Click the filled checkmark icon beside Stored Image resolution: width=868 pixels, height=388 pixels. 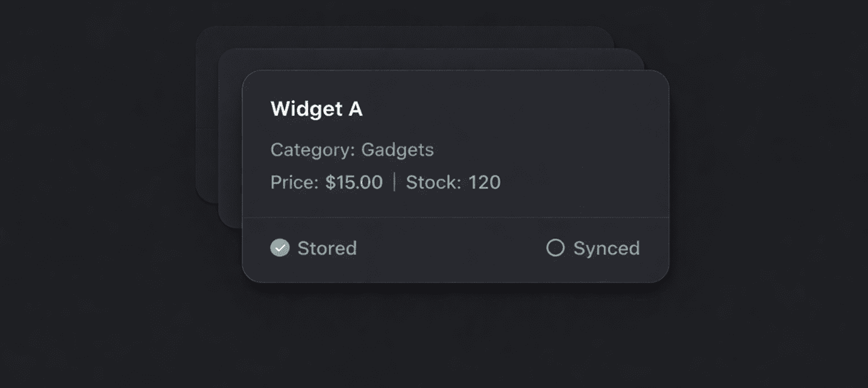tap(280, 248)
